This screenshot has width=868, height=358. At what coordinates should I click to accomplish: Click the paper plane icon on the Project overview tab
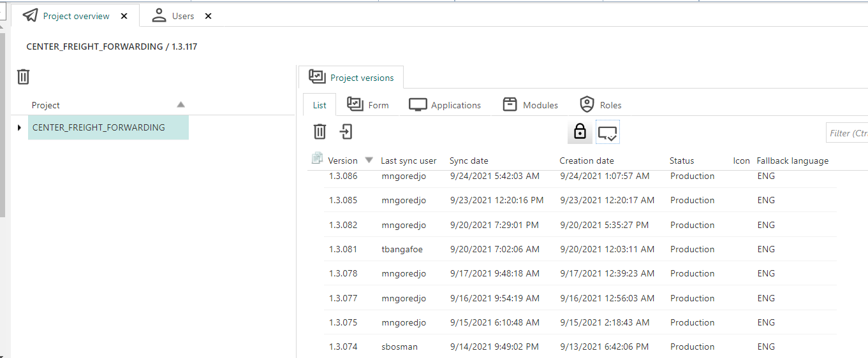point(30,15)
